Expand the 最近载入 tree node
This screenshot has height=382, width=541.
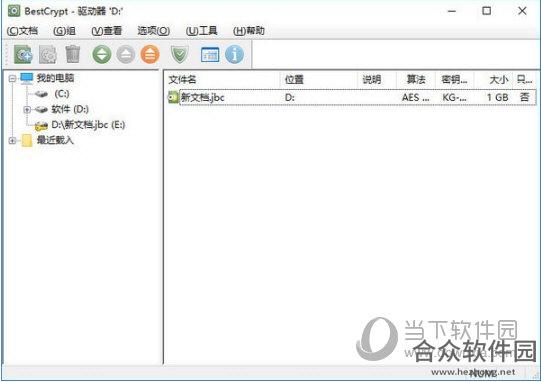12,141
